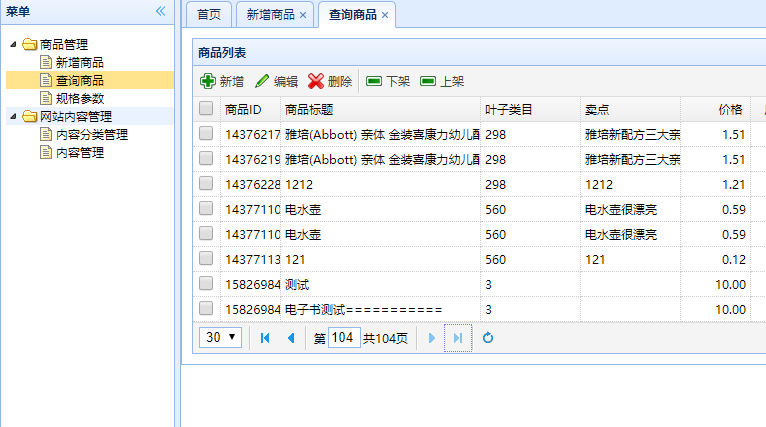Close the 新增商品 tab

pyautogui.click(x=303, y=15)
